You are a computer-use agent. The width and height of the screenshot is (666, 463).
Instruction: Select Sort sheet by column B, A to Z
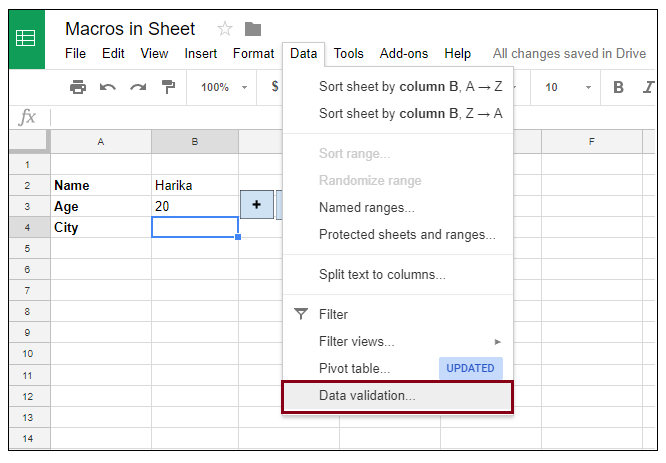(x=410, y=86)
